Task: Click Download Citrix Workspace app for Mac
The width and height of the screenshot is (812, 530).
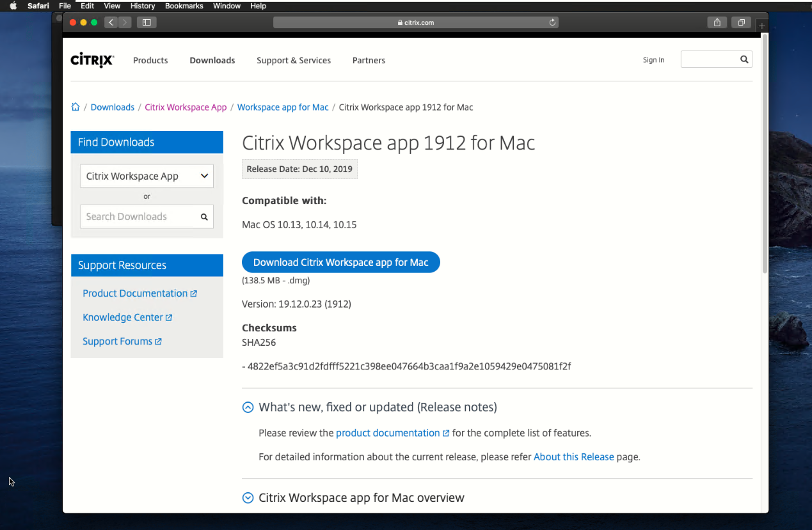Action: (x=341, y=262)
